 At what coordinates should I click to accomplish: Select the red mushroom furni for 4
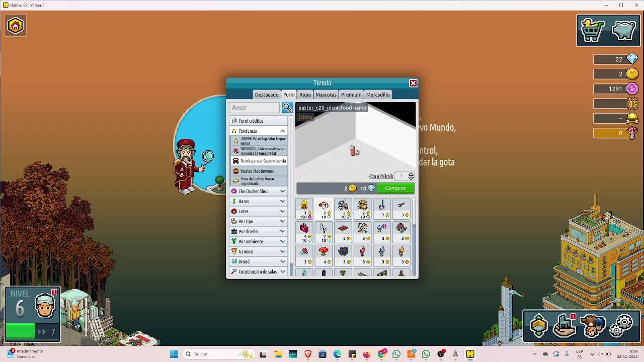coord(324,255)
